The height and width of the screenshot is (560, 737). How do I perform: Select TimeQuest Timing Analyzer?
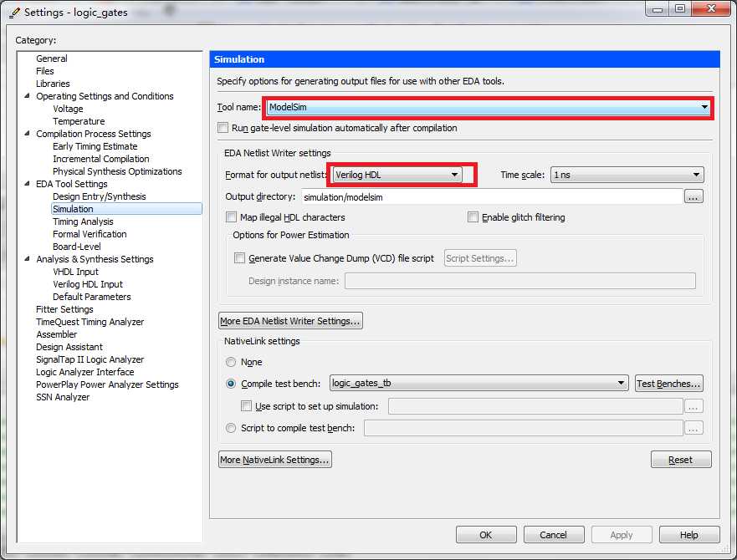tap(90, 322)
